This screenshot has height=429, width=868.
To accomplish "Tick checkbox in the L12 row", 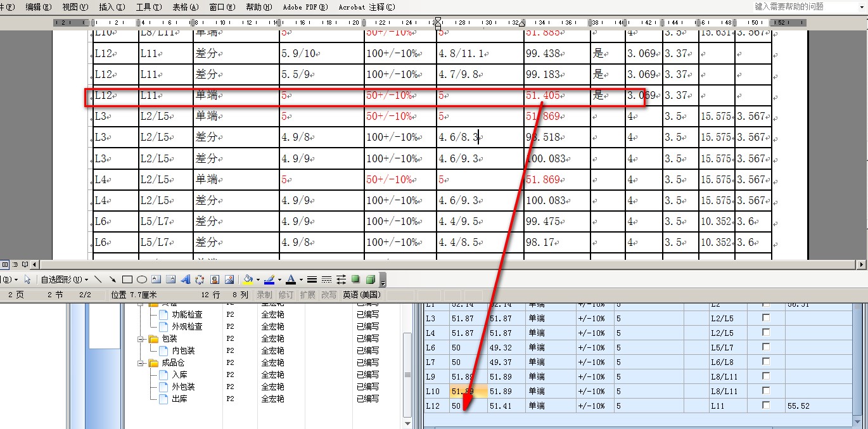I will (x=766, y=406).
